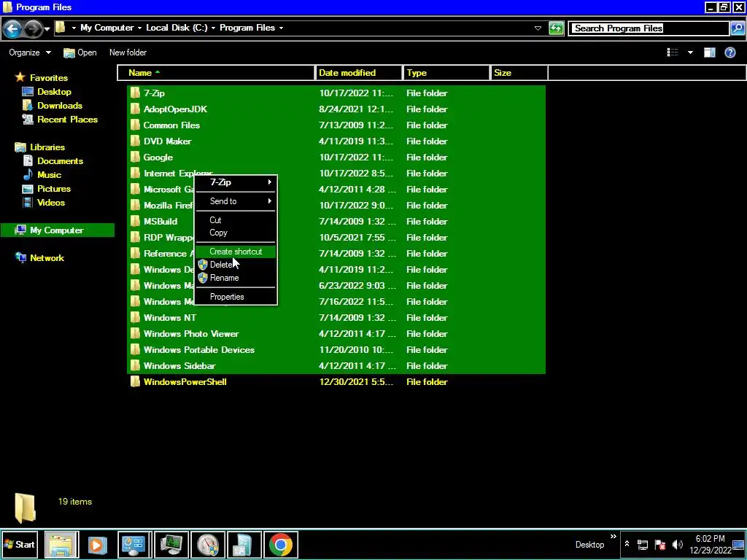Click the Google folder icon

click(135, 157)
